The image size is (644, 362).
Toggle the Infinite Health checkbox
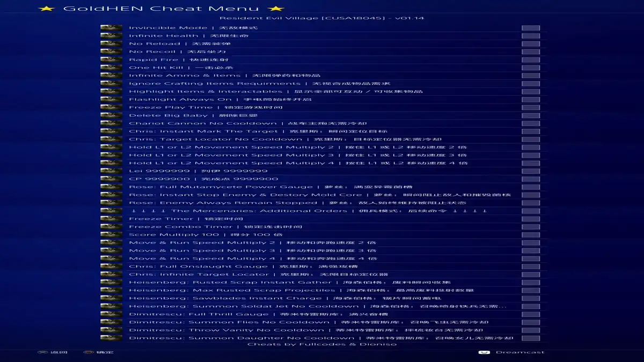[x=531, y=36]
